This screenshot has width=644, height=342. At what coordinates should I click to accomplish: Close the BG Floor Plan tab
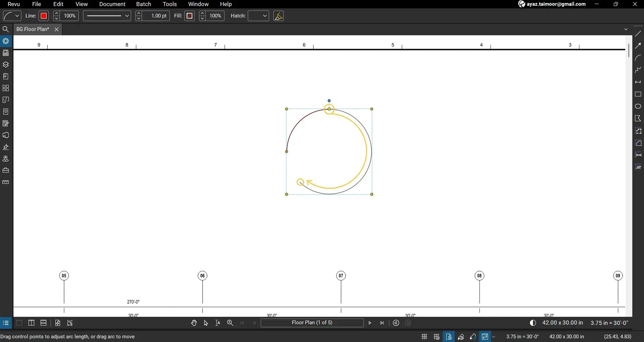56,29
